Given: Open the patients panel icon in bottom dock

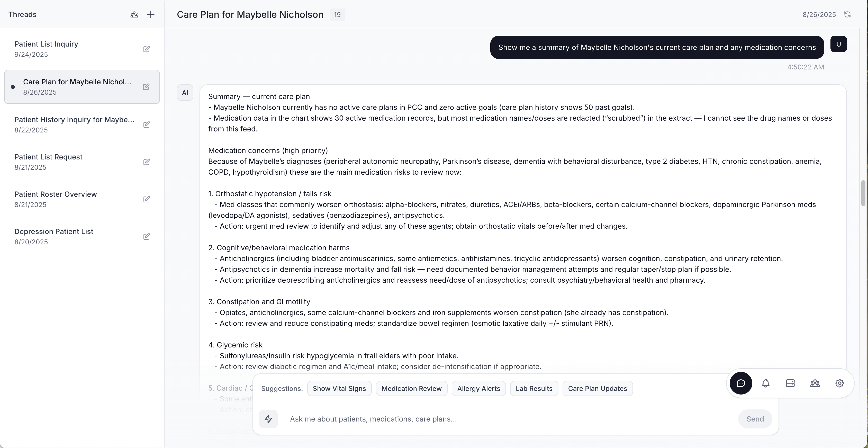Looking at the screenshot, I should [815, 383].
